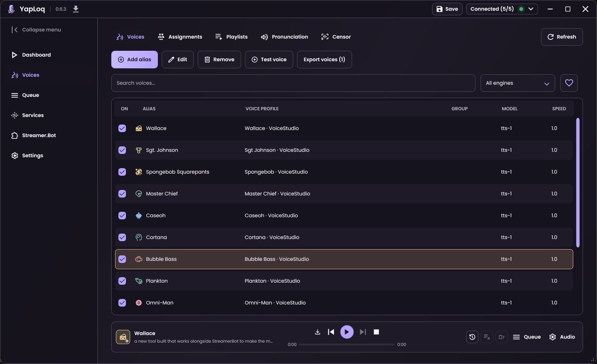The width and height of the screenshot is (597, 364).
Task: Toggle the favorites heart filter
Action: pos(569,83)
